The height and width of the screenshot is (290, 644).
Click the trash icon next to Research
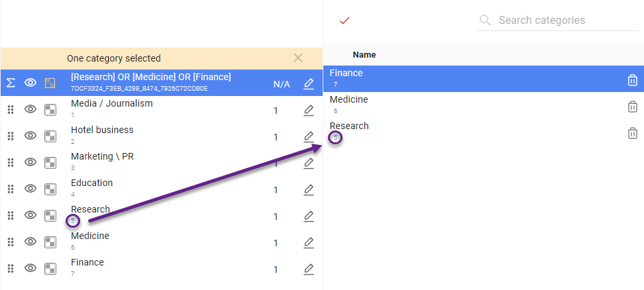point(632,133)
